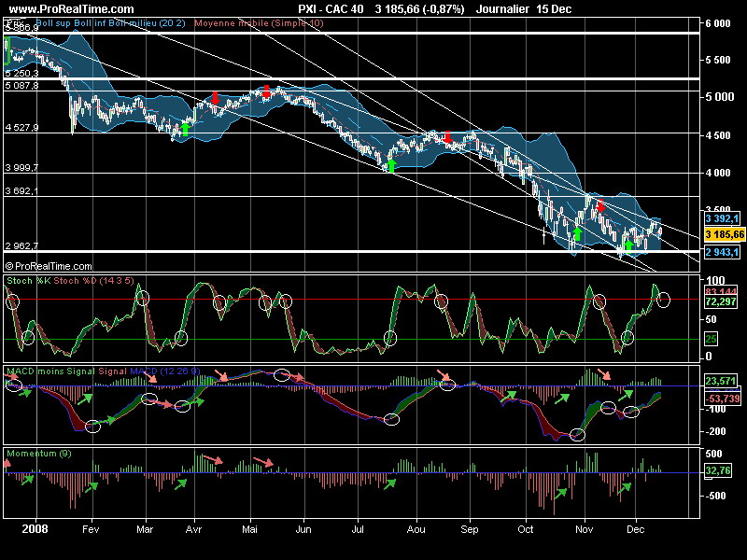
Task: Click the 'Avr' month on time axis
Action: (193, 529)
